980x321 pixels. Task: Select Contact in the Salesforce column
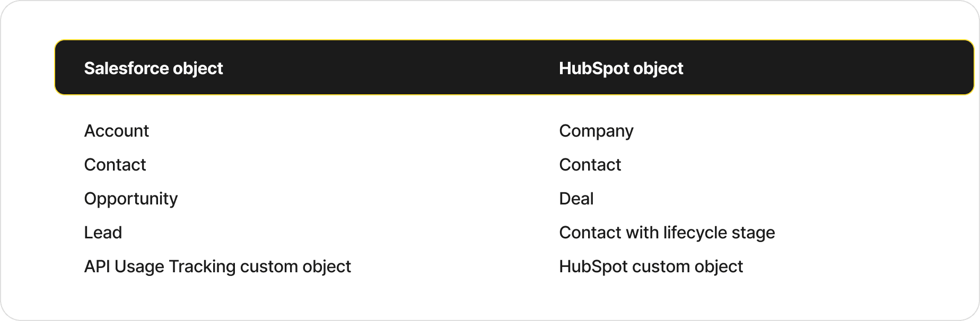tap(115, 165)
